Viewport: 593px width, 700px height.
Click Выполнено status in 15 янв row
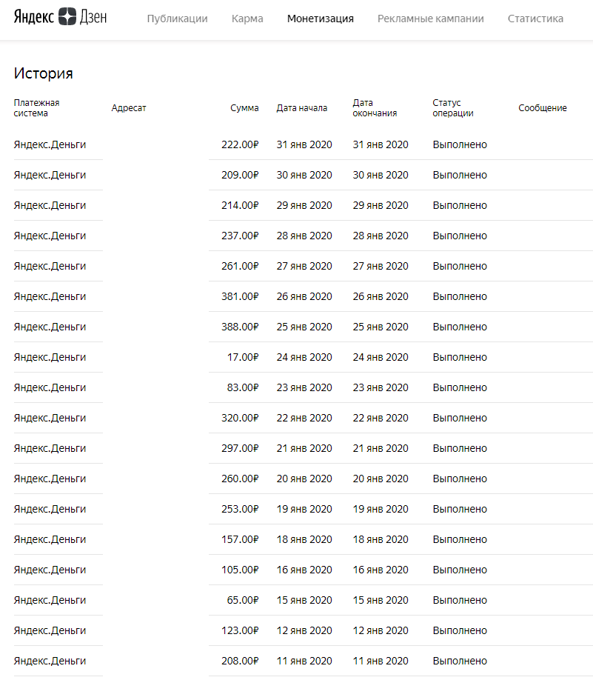460,600
